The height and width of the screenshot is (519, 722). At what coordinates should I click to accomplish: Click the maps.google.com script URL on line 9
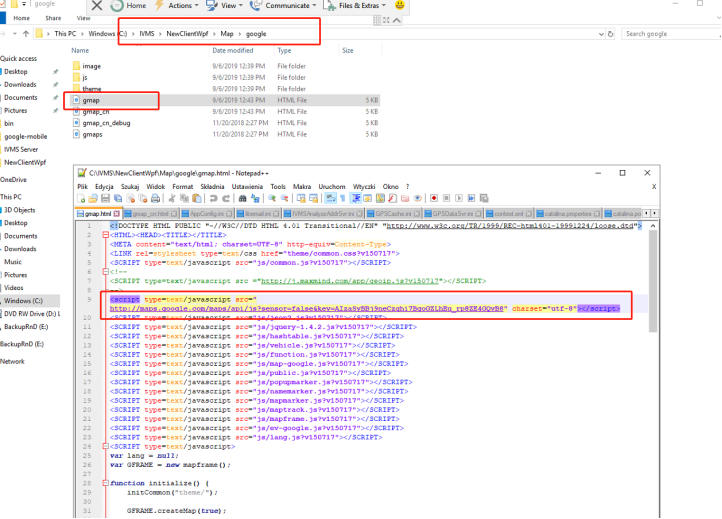coord(309,309)
